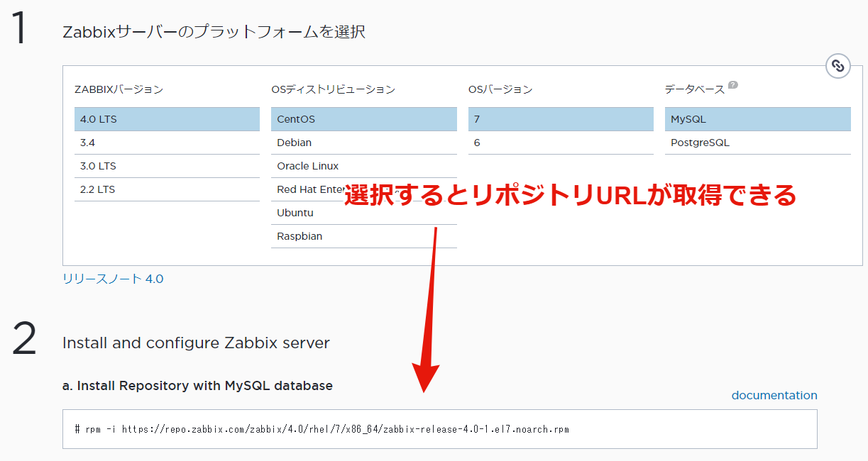Select MySQL as the database
This screenshot has height=461, width=868.
click(758, 119)
